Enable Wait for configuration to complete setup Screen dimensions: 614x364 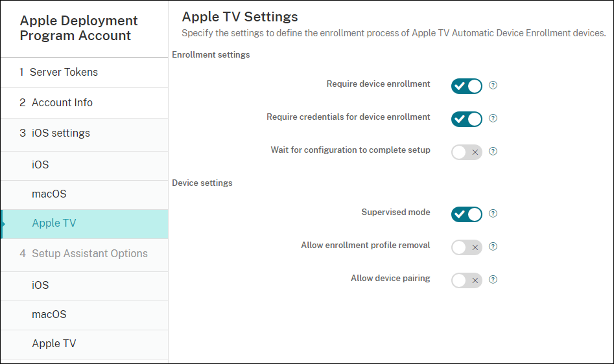[x=467, y=152]
